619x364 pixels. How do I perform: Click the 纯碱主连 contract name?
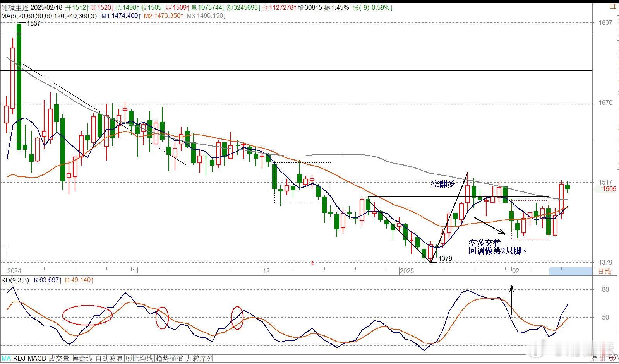(x=14, y=7)
